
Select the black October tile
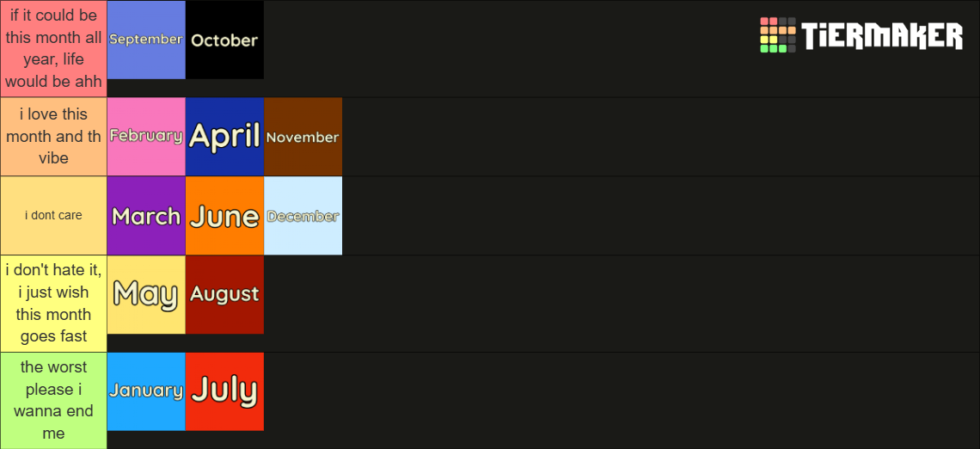(x=224, y=40)
